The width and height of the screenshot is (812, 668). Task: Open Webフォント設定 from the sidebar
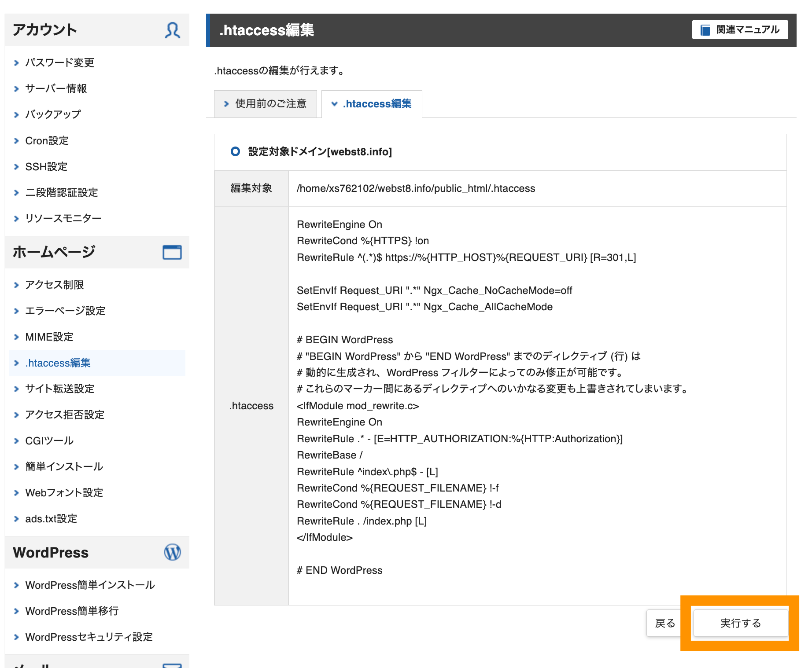[x=64, y=492]
